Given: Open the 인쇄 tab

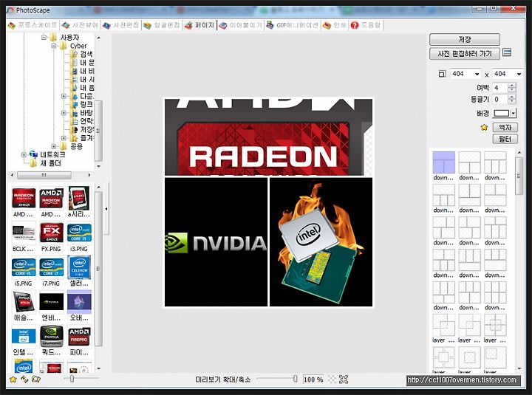Looking at the screenshot, I should 335,25.
